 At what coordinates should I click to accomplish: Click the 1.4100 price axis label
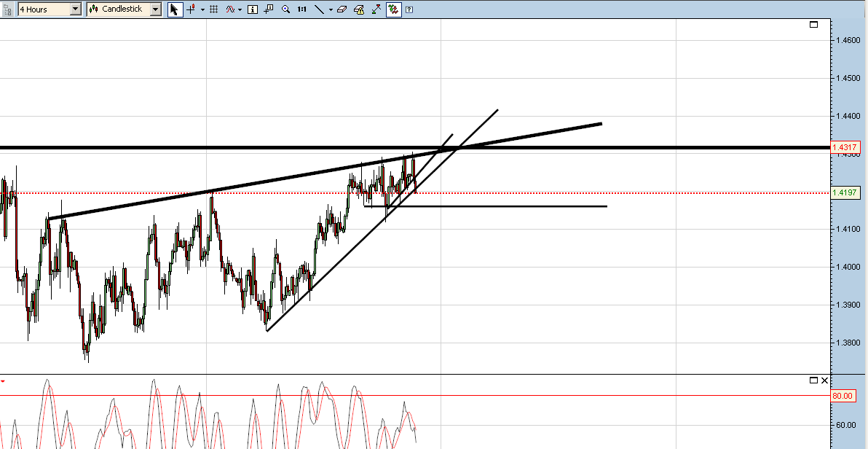(848, 229)
